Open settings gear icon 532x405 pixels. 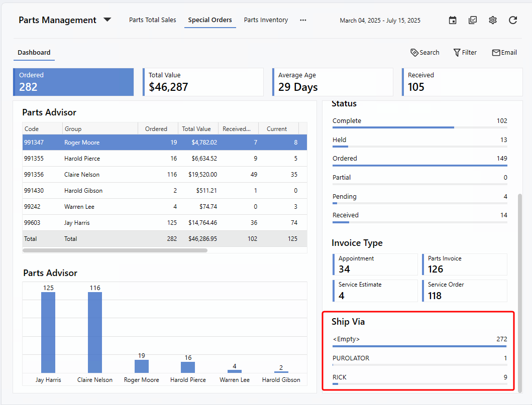click(493, 20)
